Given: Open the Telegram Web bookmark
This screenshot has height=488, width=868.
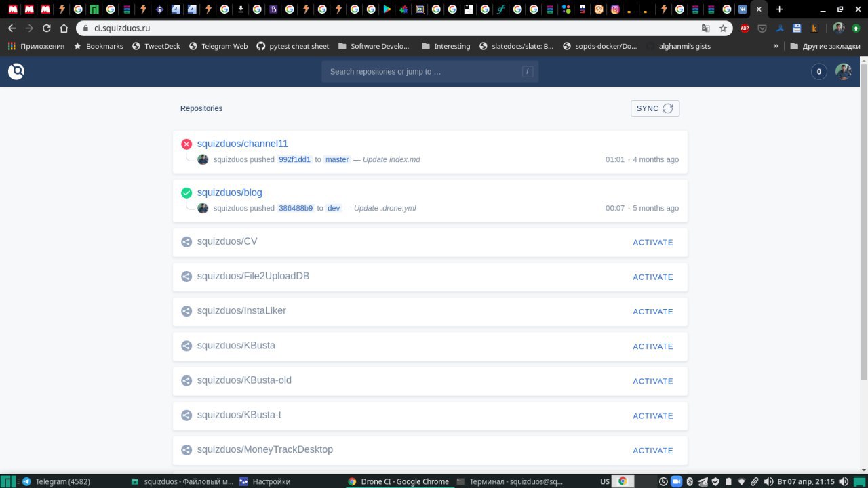Looking at the screenshot, I should (218, 46).
